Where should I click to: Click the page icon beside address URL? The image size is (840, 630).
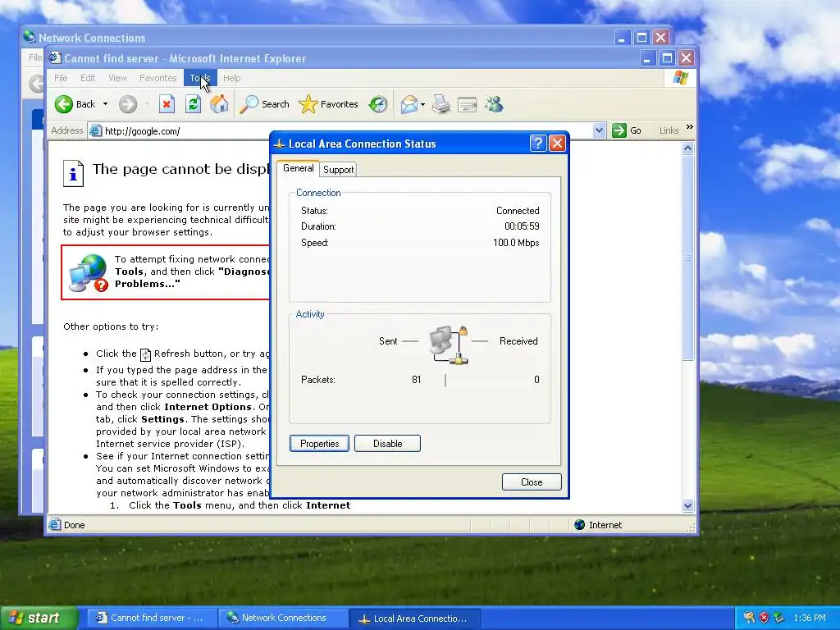pos(96,130)
